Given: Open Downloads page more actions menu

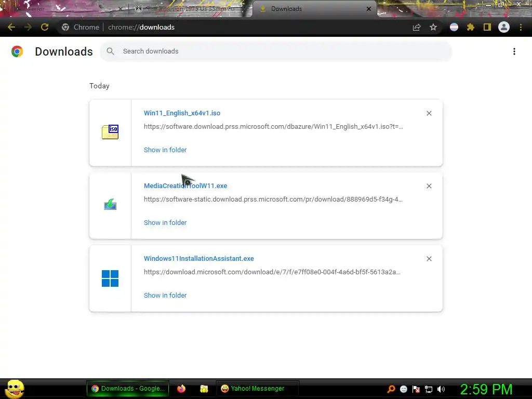Looking at the screenshot, I should (x=514, y=51).
